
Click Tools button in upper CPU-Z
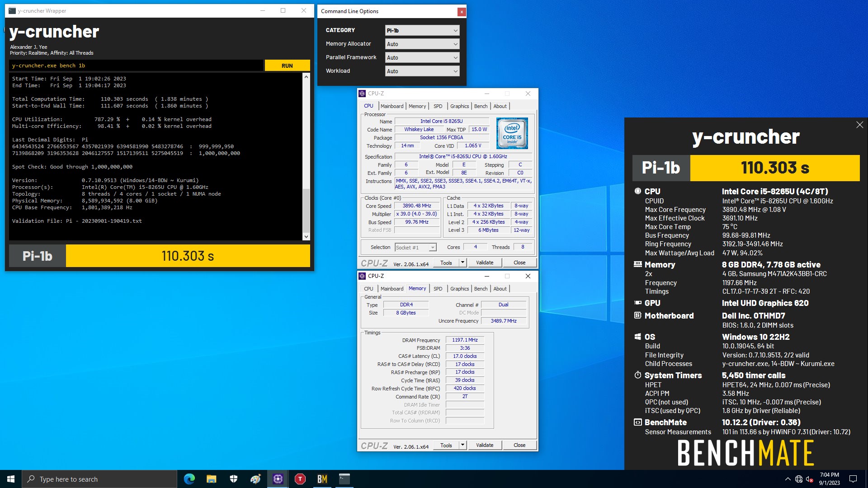click(446, 263)
